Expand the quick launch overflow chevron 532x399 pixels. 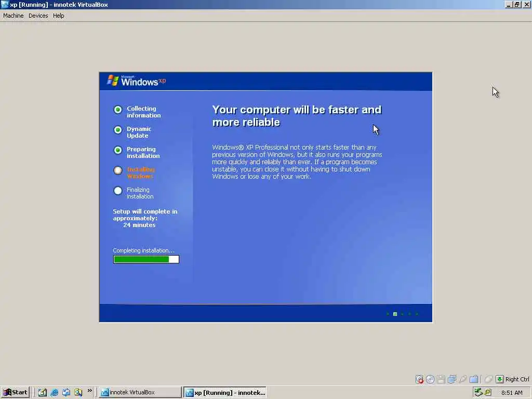pos(89,391)
